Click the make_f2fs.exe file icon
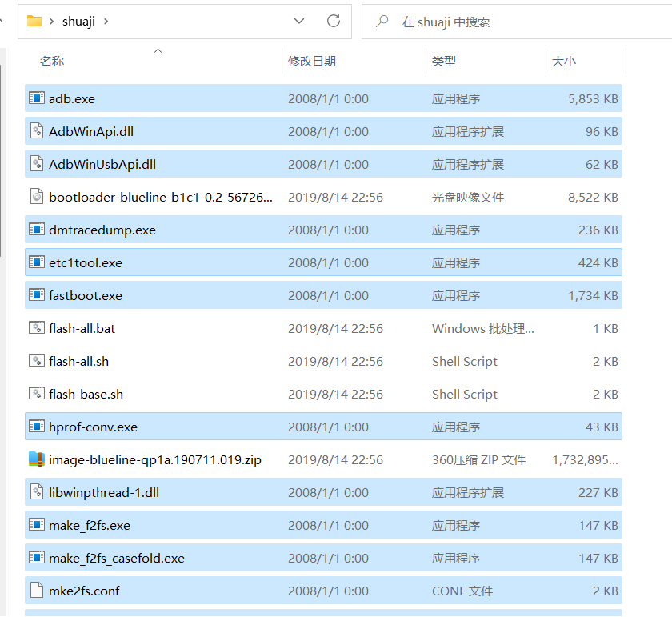 pyautogui.click(x=37, y=525)
